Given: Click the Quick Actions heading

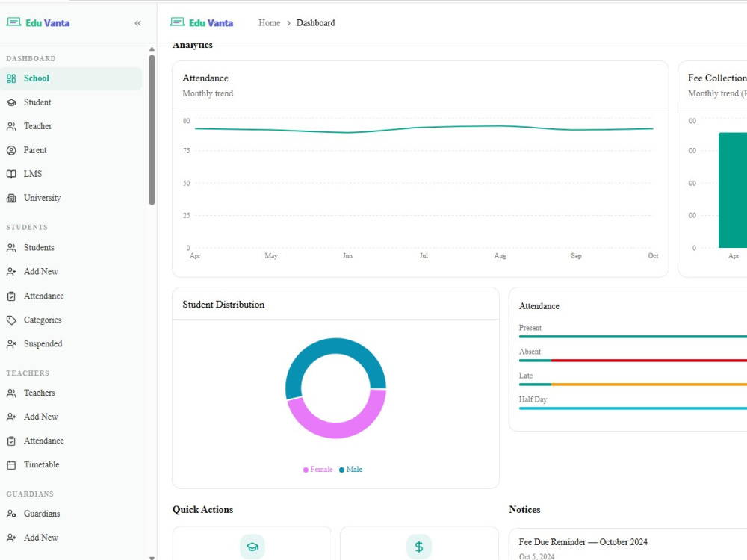Looking at the screenshot, I should pos(203,510).
